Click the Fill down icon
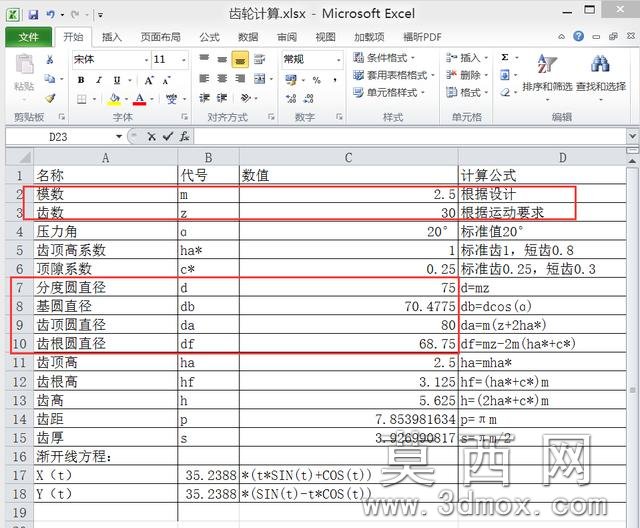640x528 pixels. tap(505, 75)
